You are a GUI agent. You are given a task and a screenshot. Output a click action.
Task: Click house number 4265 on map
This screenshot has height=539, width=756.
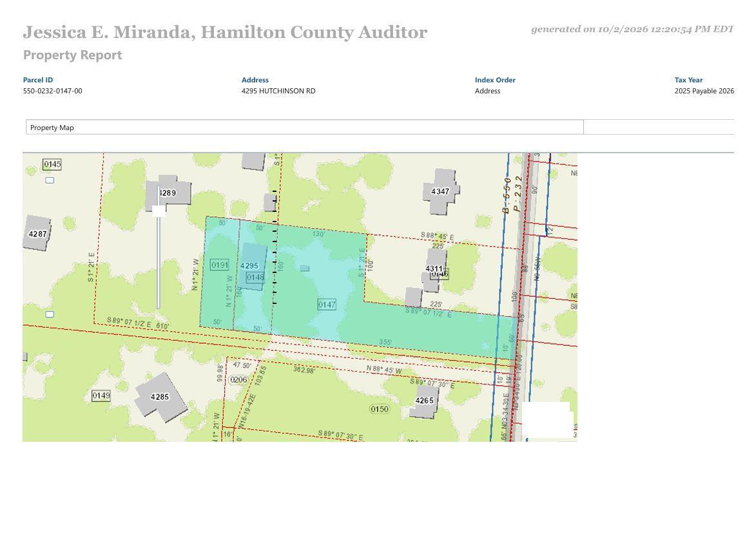(424, 401)
